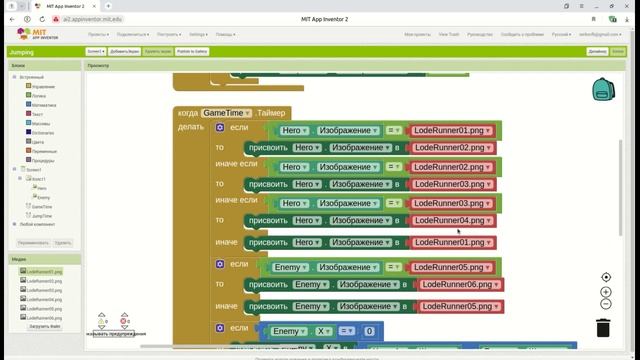Click the workspace vertical scrollbar
640x360 pixels.
coord(621,188)
